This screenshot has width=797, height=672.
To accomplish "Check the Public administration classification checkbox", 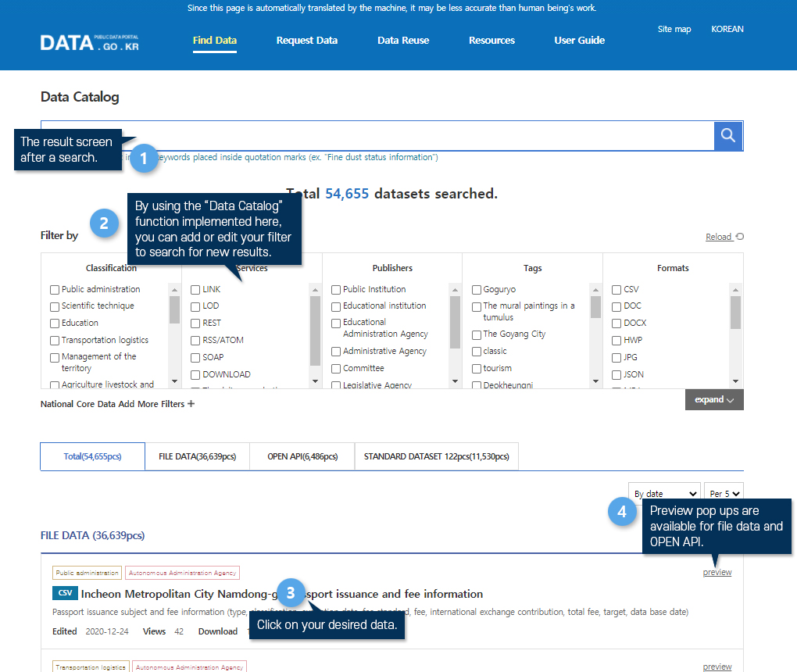I will (x=55, y=290).
